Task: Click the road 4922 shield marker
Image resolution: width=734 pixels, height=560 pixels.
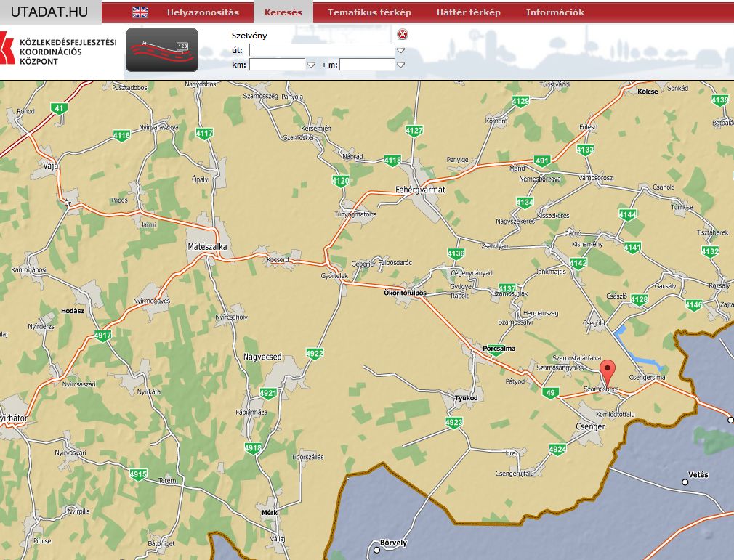Action: (x=315, y=354)
